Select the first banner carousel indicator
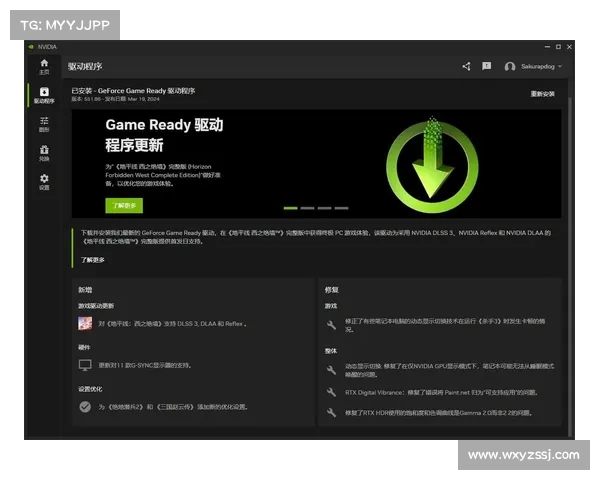This screenshot has width=600, height=480. point(291,208)
